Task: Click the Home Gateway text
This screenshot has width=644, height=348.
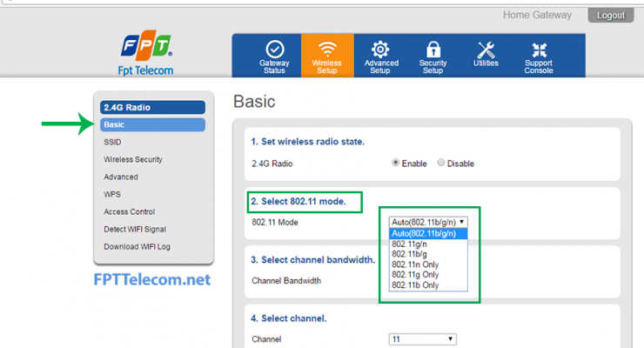Action: tap(537, 15)
